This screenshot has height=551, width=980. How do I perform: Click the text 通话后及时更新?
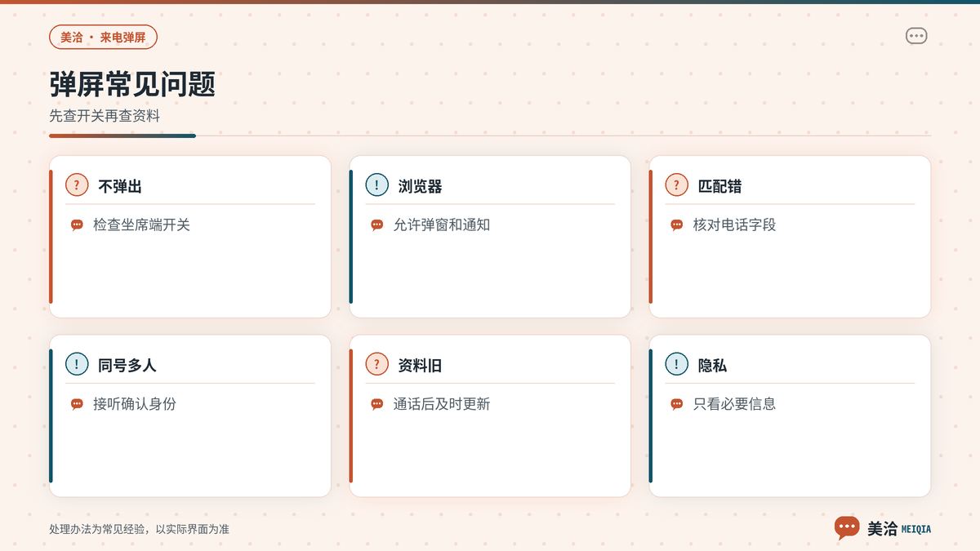tap(441, 404)
